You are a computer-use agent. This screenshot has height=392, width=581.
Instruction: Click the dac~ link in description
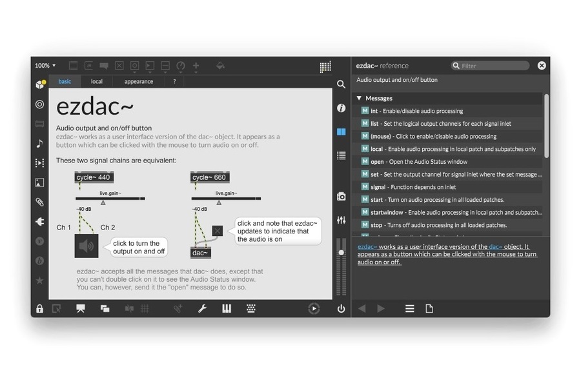[495, 246]
